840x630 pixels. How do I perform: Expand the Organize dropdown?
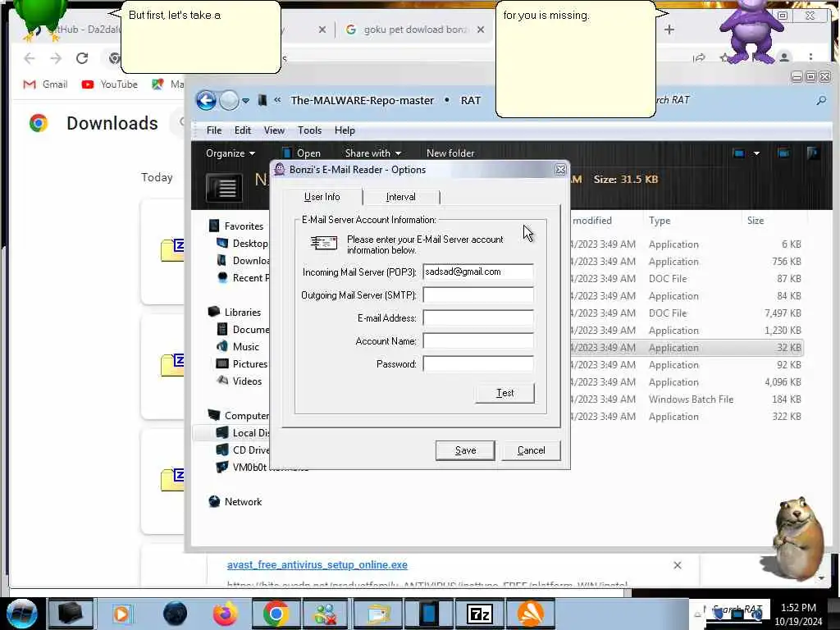(x=231, y=153)
